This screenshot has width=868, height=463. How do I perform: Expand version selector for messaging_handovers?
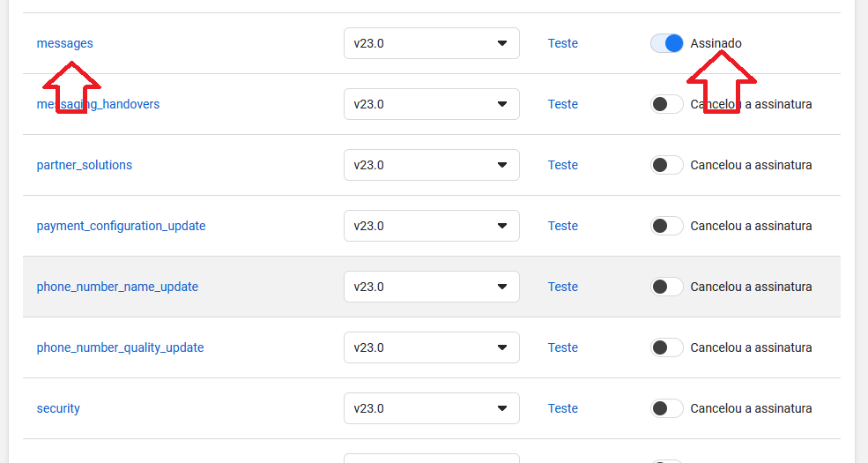point(431,104)
